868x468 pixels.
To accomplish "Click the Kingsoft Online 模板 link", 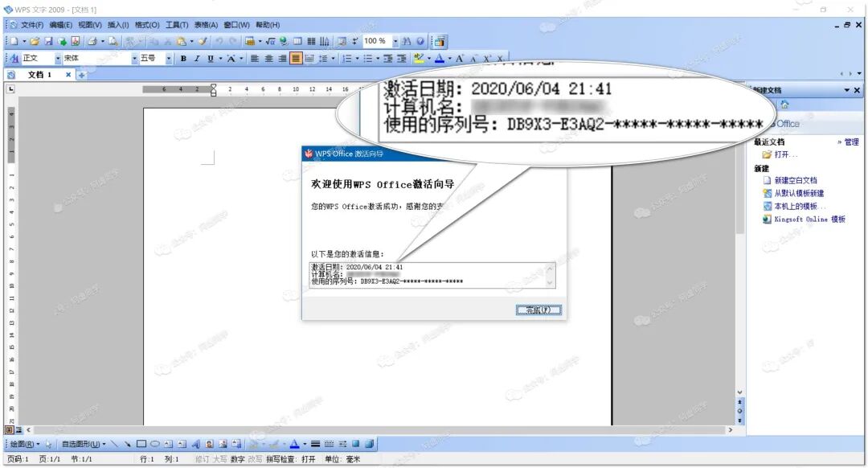I will pyautogui.click(x=809, y=220).
